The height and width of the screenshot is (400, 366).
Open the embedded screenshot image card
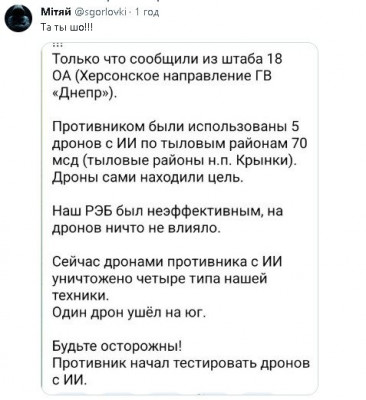(179, 218)
